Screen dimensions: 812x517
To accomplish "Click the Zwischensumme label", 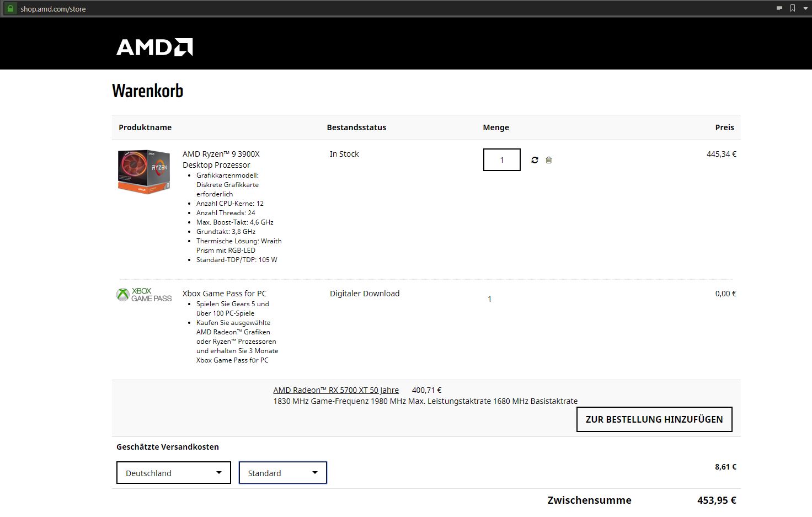I will (589, 500).
